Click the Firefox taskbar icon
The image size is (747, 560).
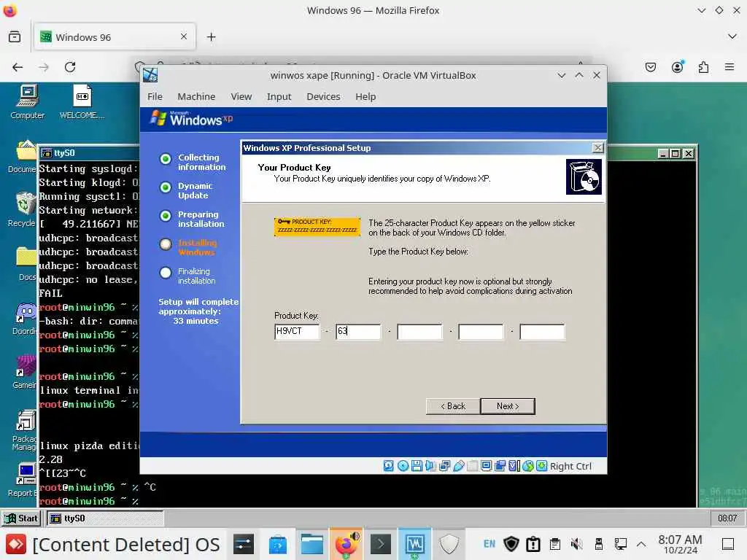(347, 544)
